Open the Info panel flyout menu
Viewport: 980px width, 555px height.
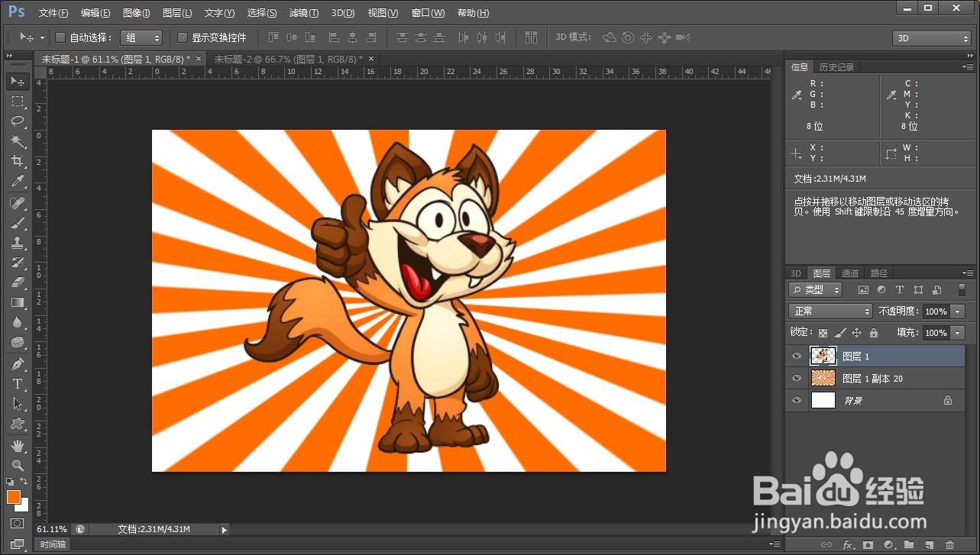pos(969,67)
